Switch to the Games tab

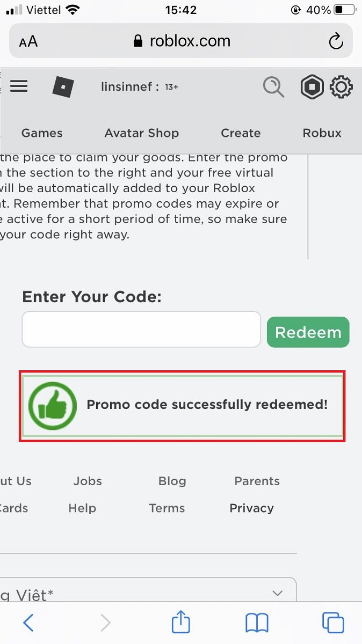click(42, 133)
